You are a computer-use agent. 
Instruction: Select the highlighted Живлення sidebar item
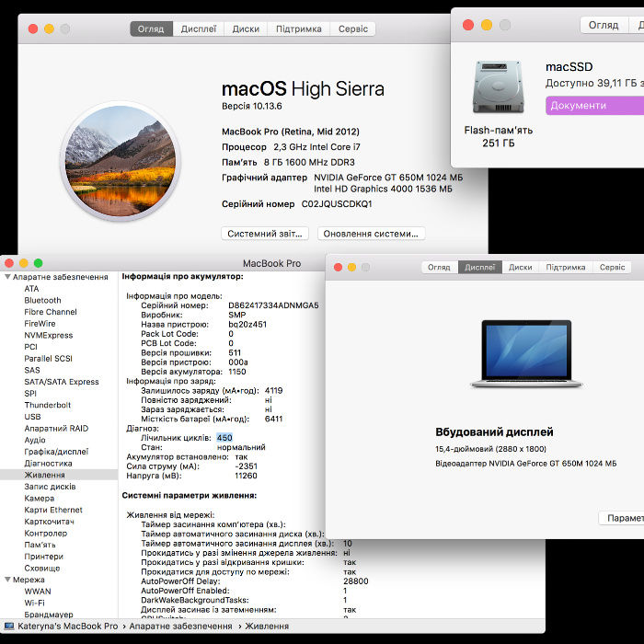59,475
